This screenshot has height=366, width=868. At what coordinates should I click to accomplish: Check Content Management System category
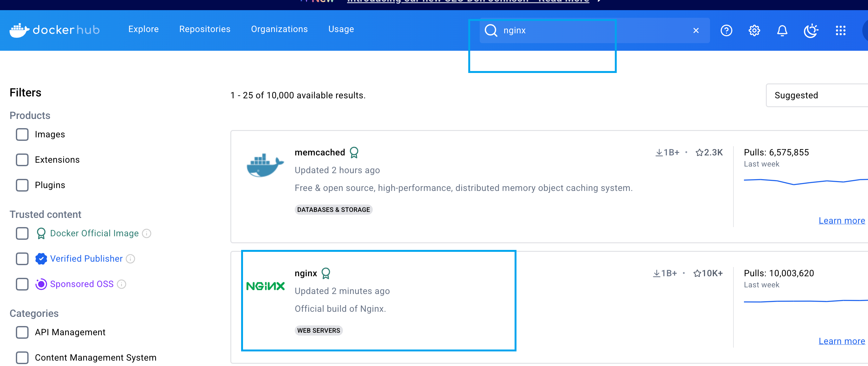[x=22, y=357]
